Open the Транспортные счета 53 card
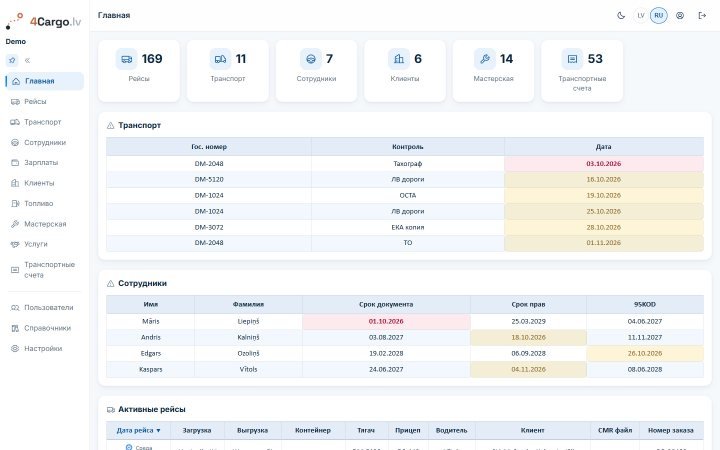This screenshot has width=720, height=450. [582, 71]
